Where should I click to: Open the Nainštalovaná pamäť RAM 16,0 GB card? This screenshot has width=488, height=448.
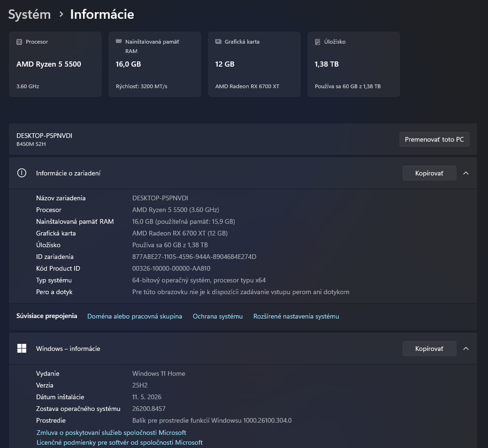click(x=155, y=64)
